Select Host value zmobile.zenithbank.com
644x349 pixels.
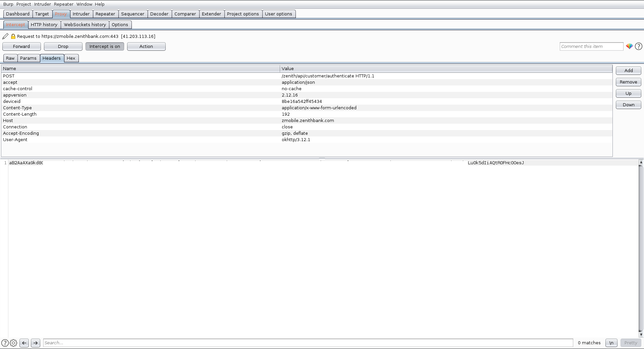[308, 120]
